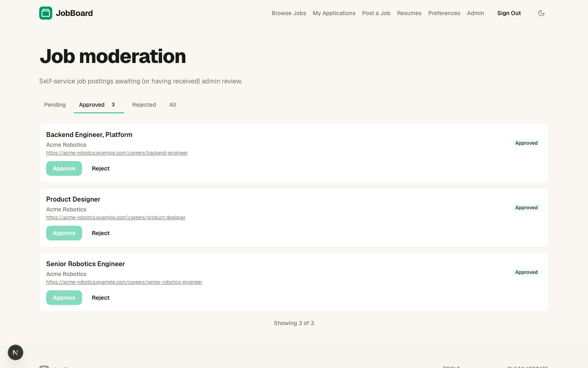The width and height of the screenshot is (588, 368).
Task: Sign out of the account
Action: pyautogui.click(x=509, y=13)
